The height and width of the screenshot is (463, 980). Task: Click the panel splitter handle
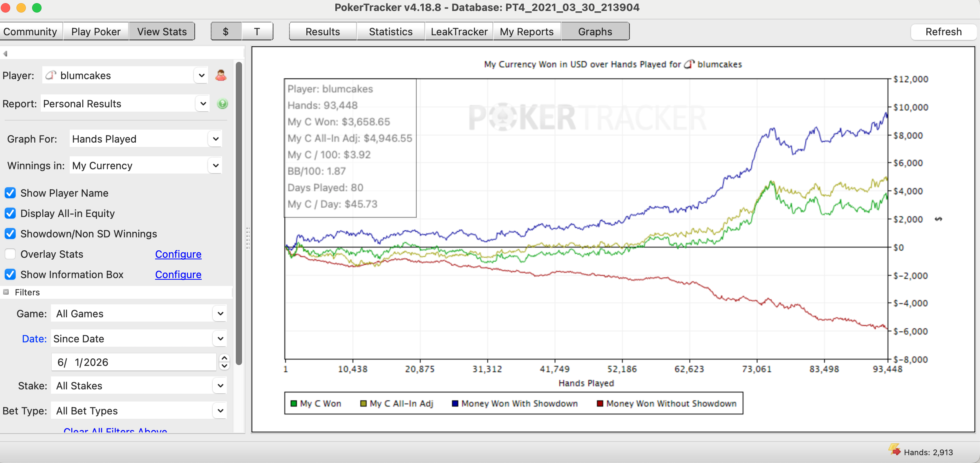248,238
